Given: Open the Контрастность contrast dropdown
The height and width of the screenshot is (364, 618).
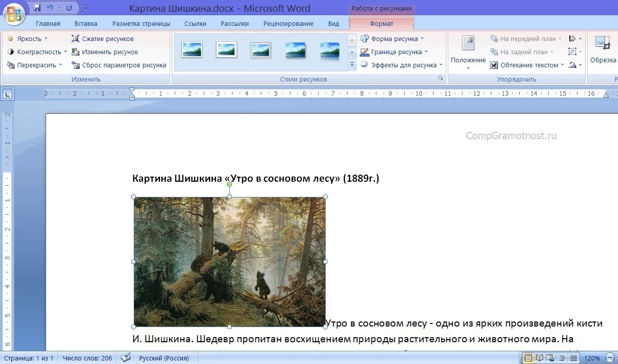Looking at the screenshot, I should click(36, 52).
